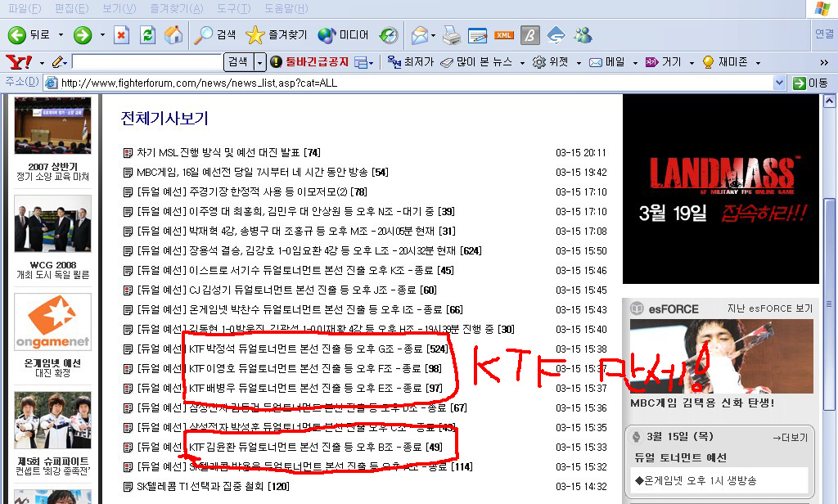This screenshot has height=504, width=838.
Task: Stop page loading with the red X icon
Action: (121, 35)
